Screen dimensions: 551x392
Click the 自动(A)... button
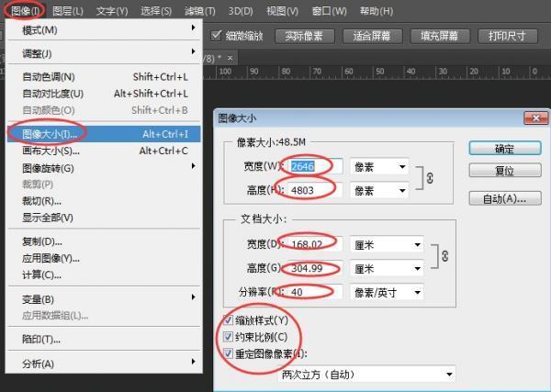tap(503, 198)
